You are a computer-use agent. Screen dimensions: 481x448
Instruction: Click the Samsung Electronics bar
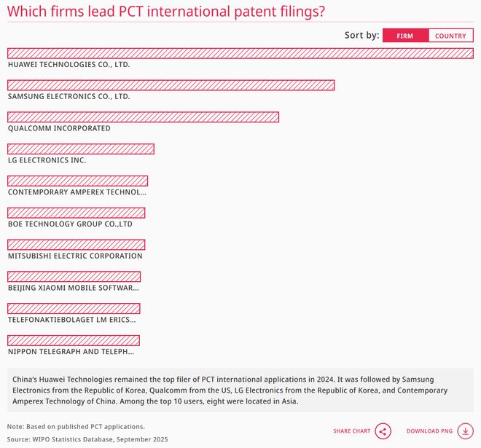point(171,85)
